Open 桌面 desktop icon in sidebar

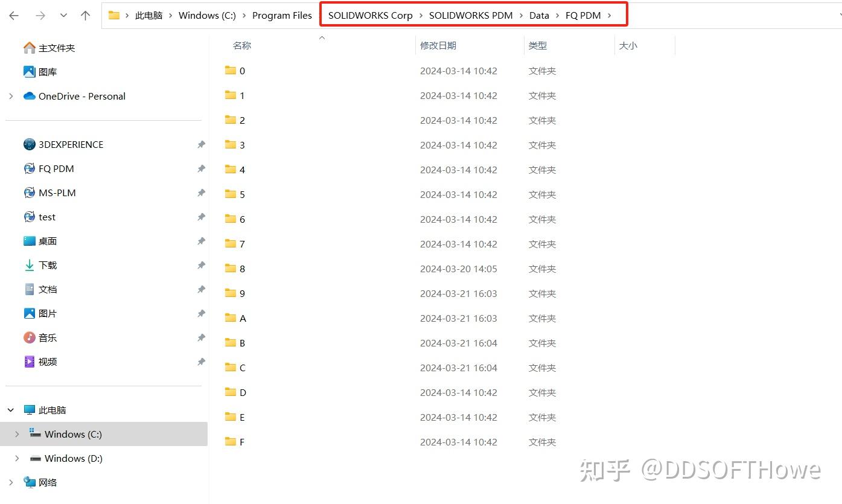pos(29,241)
